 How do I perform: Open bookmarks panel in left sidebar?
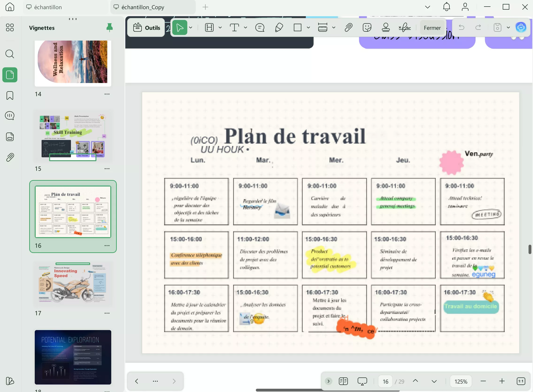click(x=10, y=96)
